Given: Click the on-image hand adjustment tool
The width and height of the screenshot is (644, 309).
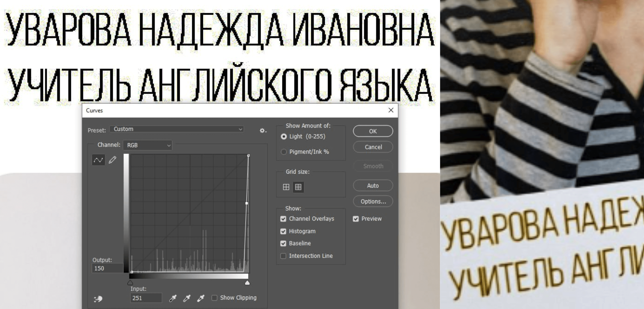Looking at the screenshot, I should (x=98, y=299).
